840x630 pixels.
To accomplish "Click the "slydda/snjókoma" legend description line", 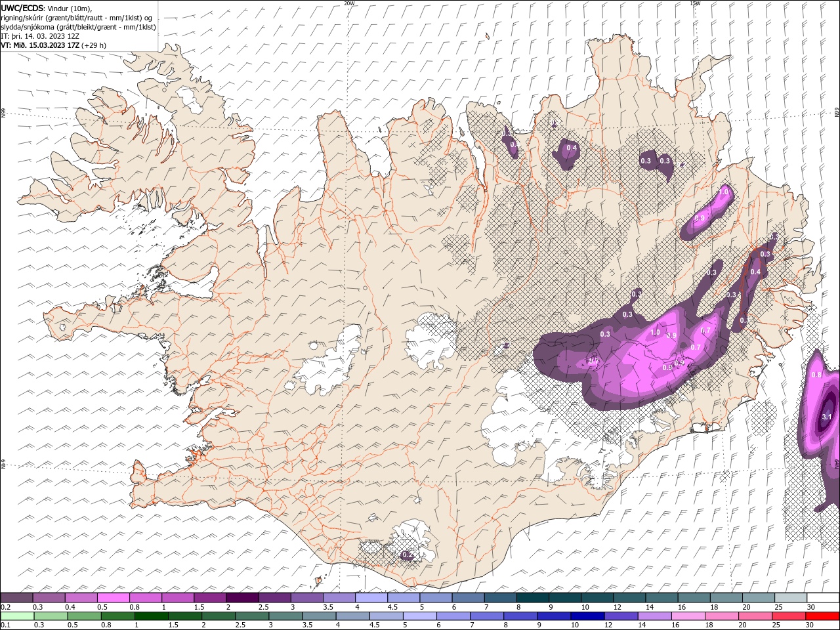I will click(x=78, y=27).
